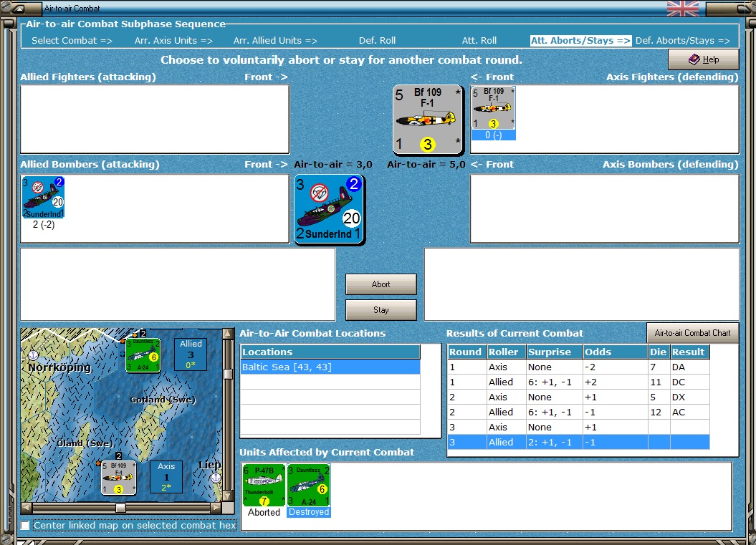Click the Liepaja port anchor icon on map
The height and width of the screenshot is (545, 756).
pos(216,478)
